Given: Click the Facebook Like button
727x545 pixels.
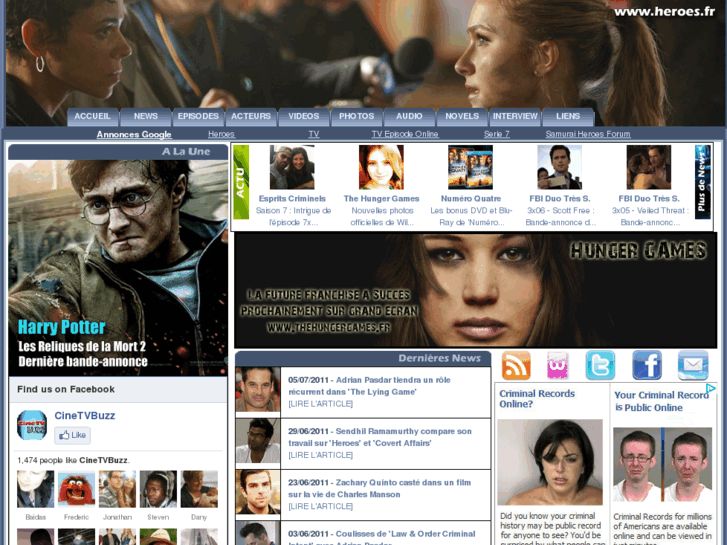Looking at the screenshot, I should click(72, 435).
